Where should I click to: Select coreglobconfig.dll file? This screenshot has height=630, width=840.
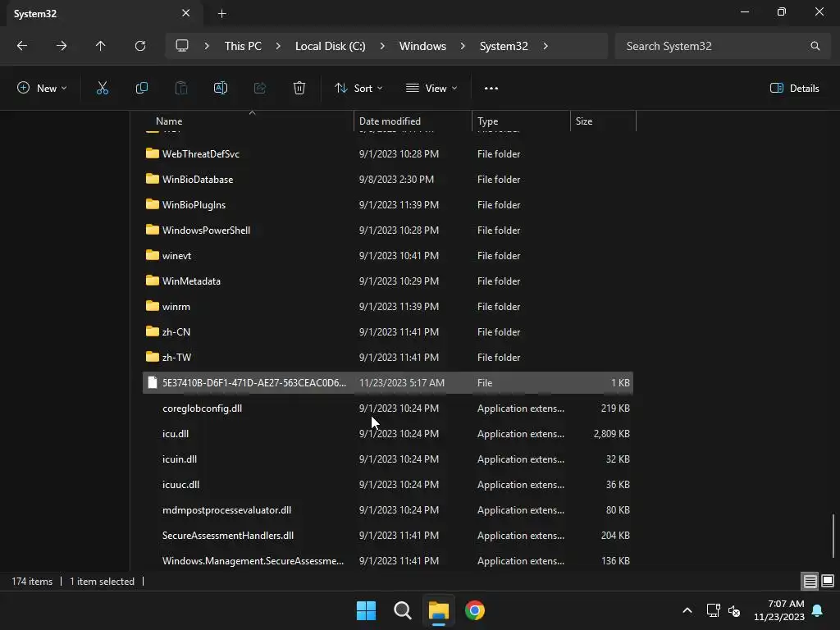[388, 409]
